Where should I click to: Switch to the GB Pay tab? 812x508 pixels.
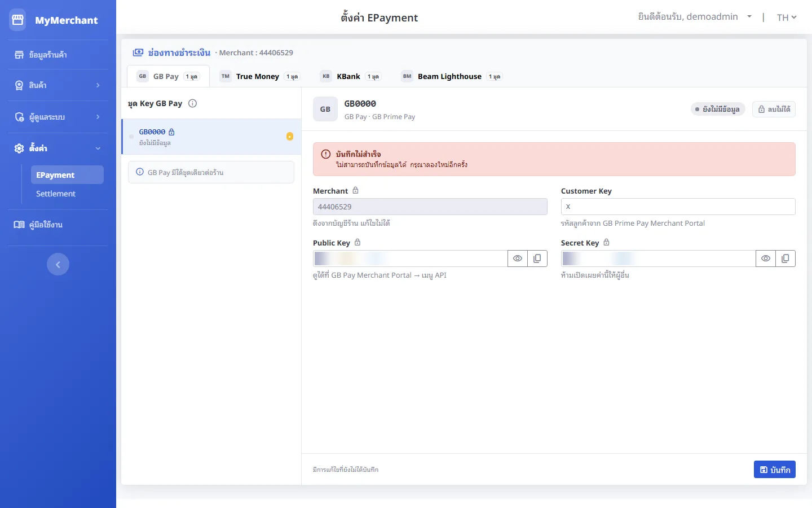[x=168, y=76]
